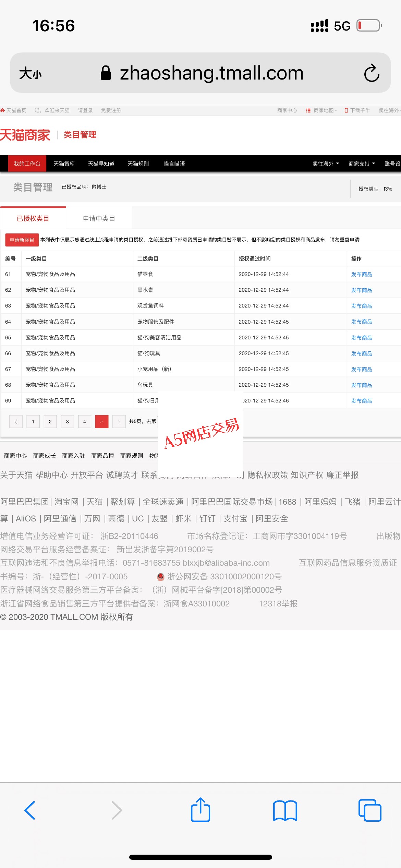
Task: Go to previous page arrow in pagination
Action: pyautogui.click(x=16, y=422)
